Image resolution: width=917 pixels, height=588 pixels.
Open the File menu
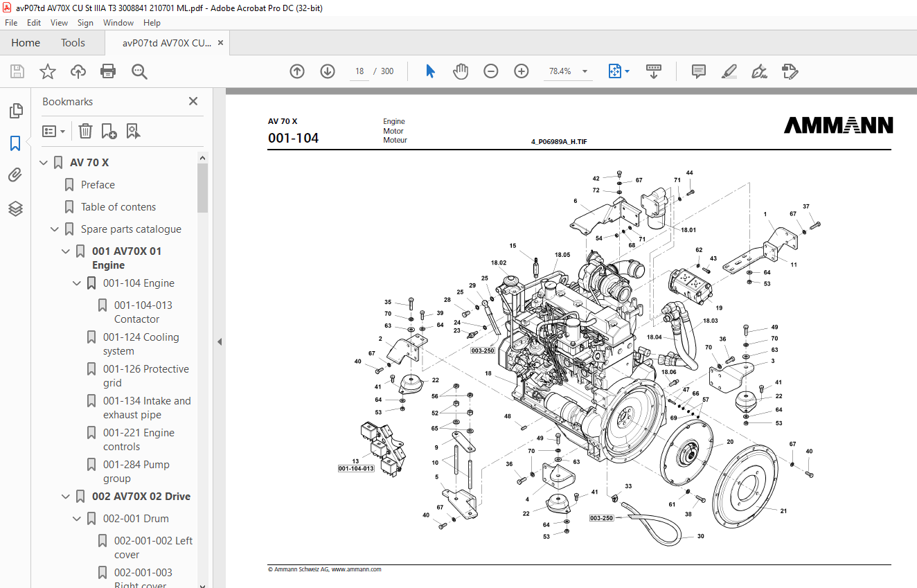(x=11, y=23)
